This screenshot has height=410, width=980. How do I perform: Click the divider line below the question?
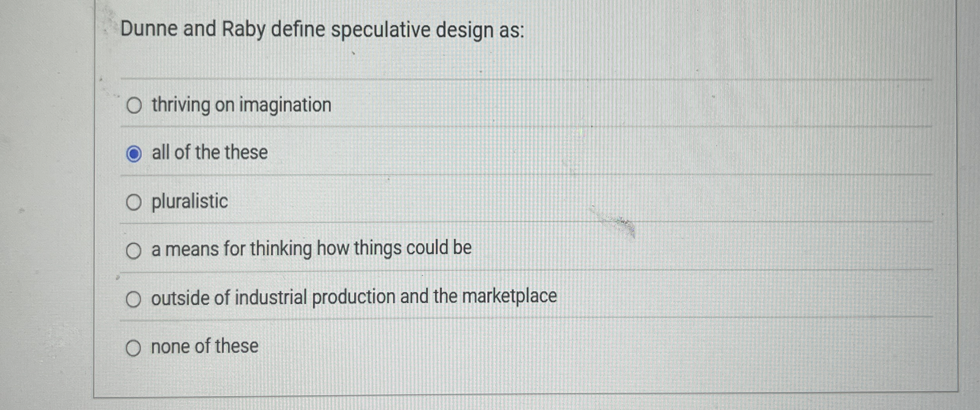[x=475, y=79]
